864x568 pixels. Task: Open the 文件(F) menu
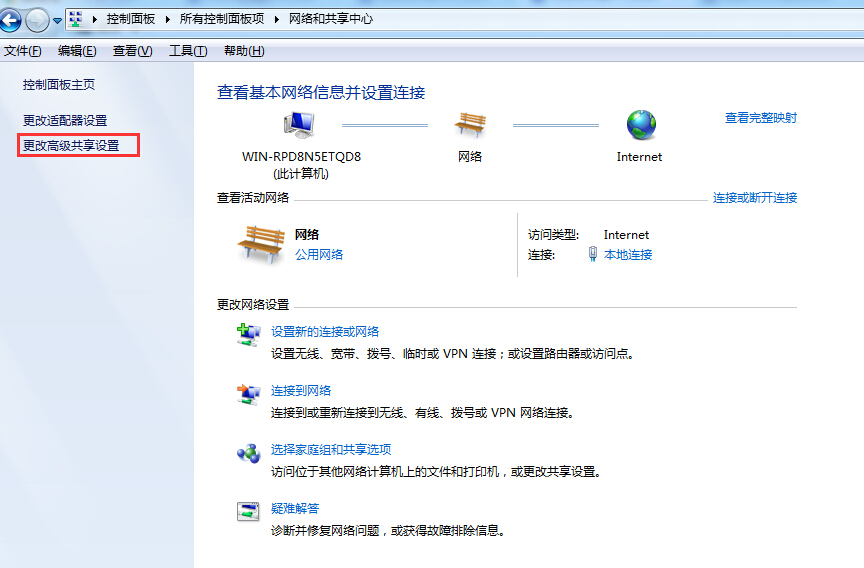pos(23,51)
